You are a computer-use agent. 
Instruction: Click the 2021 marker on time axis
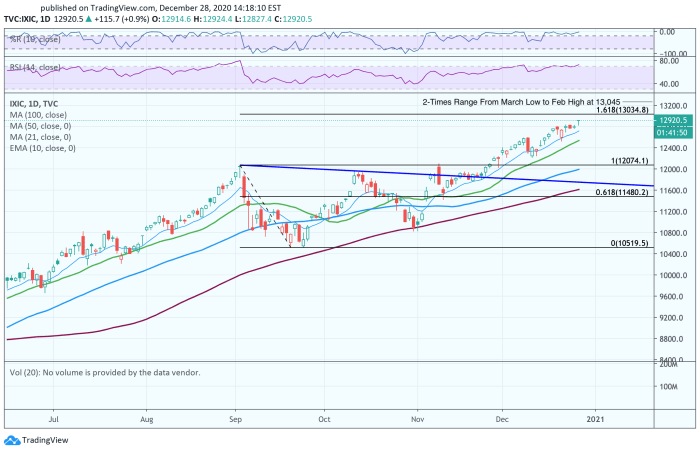[x=595, y=419]
